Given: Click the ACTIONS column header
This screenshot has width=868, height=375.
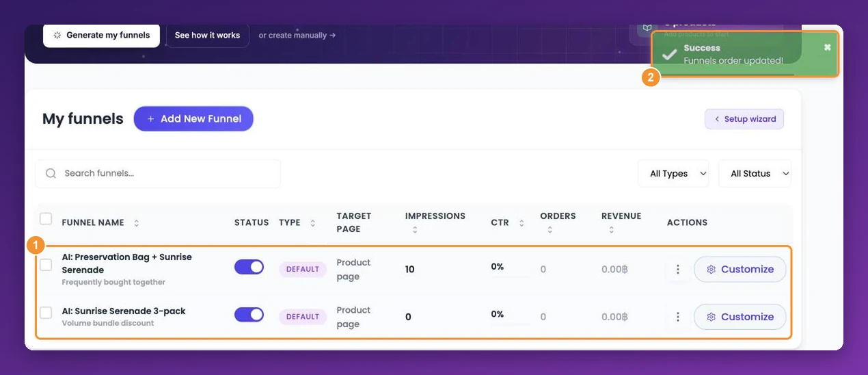Looking at the screenshot, I should click(x=687, y=222).
